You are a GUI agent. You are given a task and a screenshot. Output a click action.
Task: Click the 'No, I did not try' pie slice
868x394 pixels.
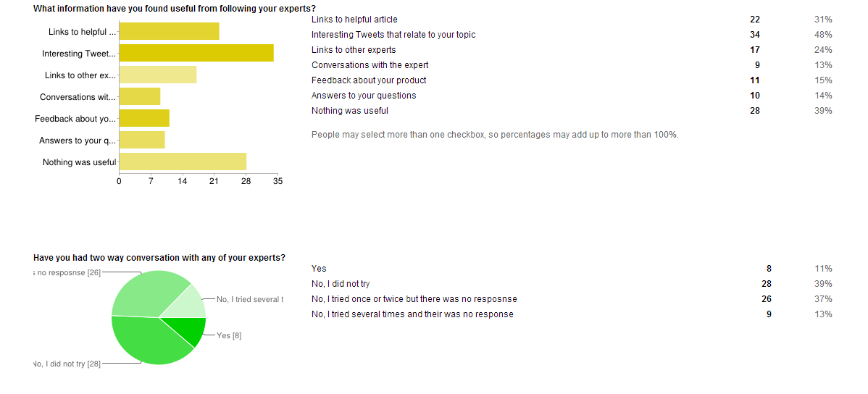145,342
